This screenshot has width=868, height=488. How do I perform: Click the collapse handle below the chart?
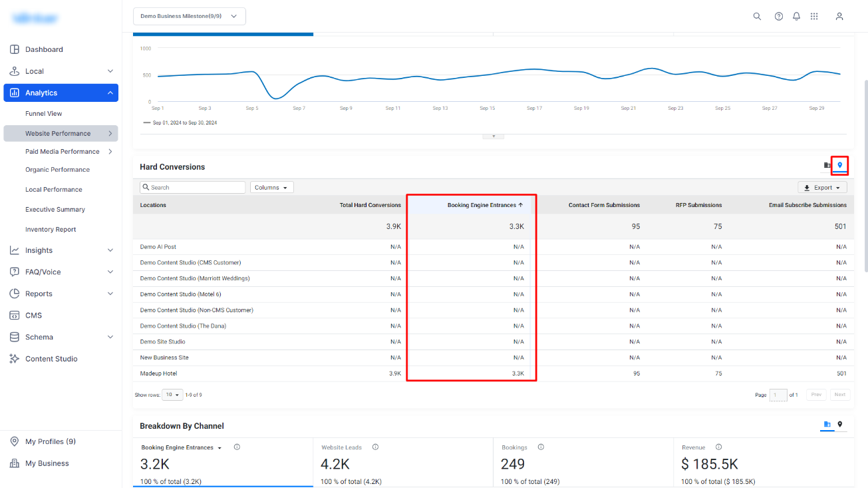(x=494, y=136)
